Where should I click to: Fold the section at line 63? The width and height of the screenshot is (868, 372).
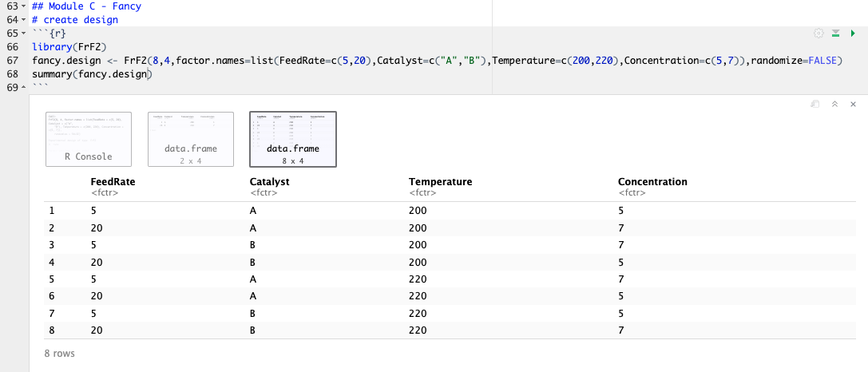[22, 6]
